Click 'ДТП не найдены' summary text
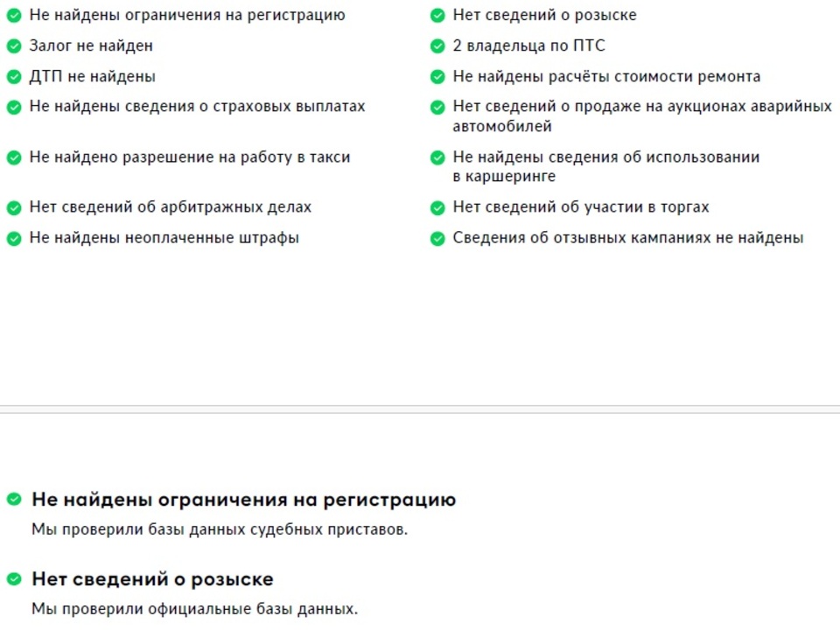Screen dimensions: 840x630 click(x=93, y=77)
